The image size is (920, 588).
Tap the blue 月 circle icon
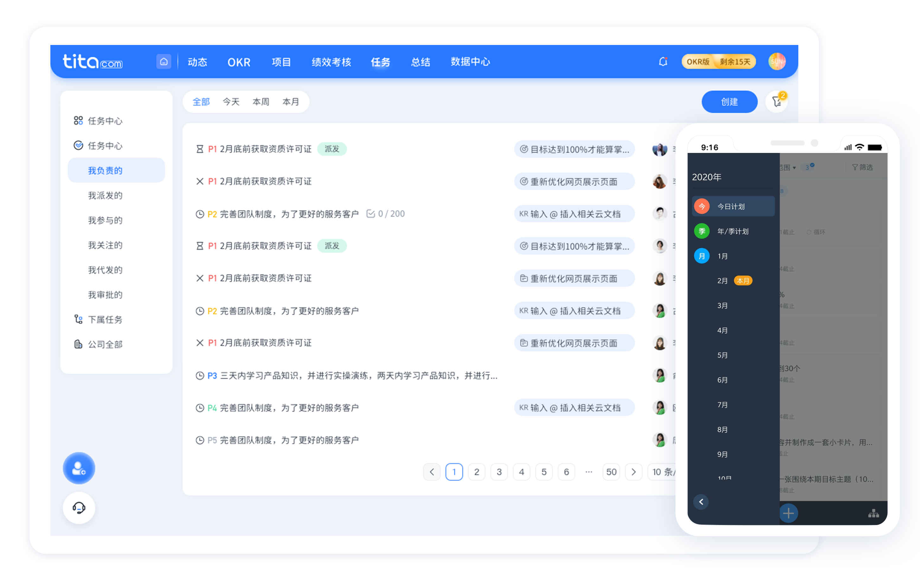(702, 256)
